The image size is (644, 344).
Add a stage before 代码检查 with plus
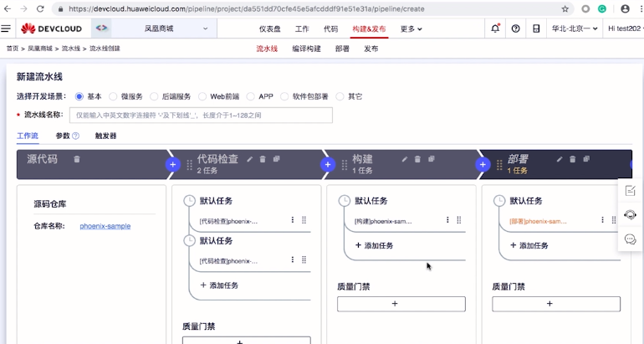coord(173,164)
